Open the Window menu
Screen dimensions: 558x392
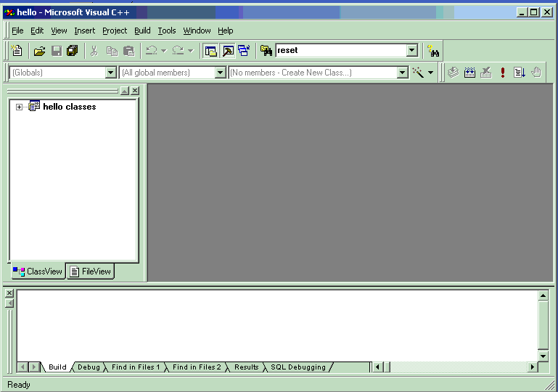pyautogui.click(x=197, y=30)
